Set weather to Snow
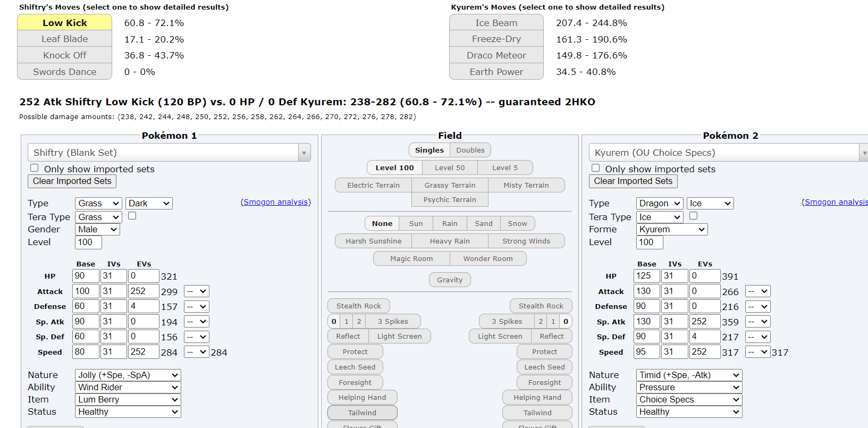 [x=518, y=223]
